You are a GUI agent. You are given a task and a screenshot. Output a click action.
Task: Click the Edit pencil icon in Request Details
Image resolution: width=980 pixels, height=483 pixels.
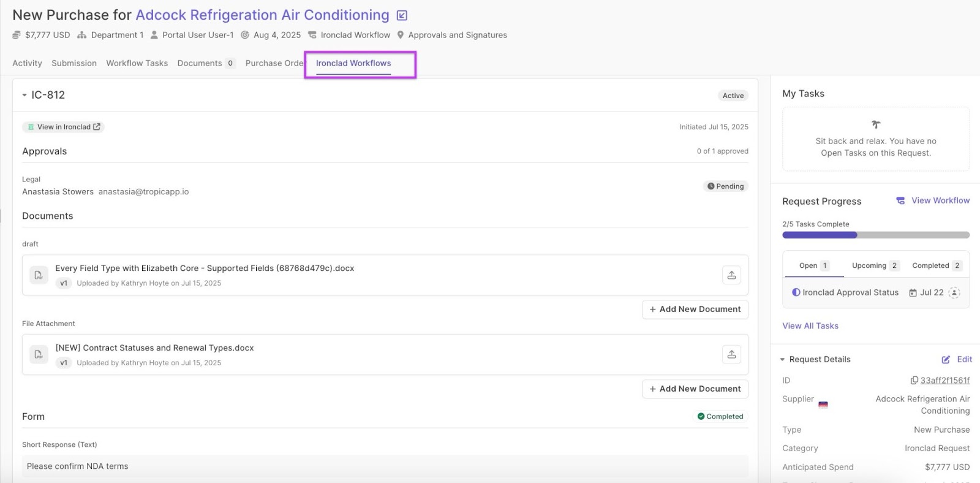[x=946, y=360]
